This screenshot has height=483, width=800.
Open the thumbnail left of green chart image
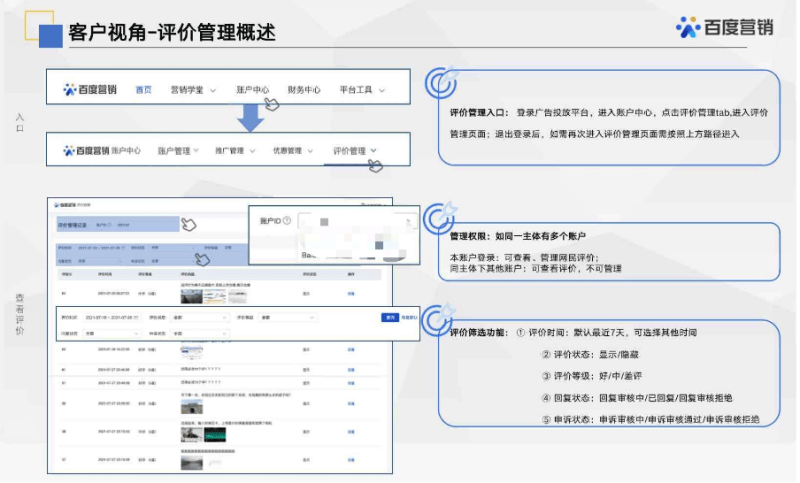[x=192, y=435]
